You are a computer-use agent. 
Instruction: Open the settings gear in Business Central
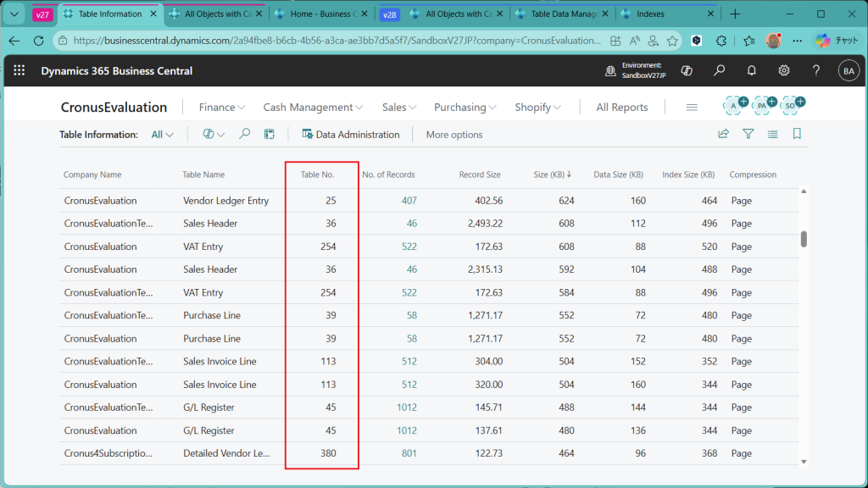point(784,71)
